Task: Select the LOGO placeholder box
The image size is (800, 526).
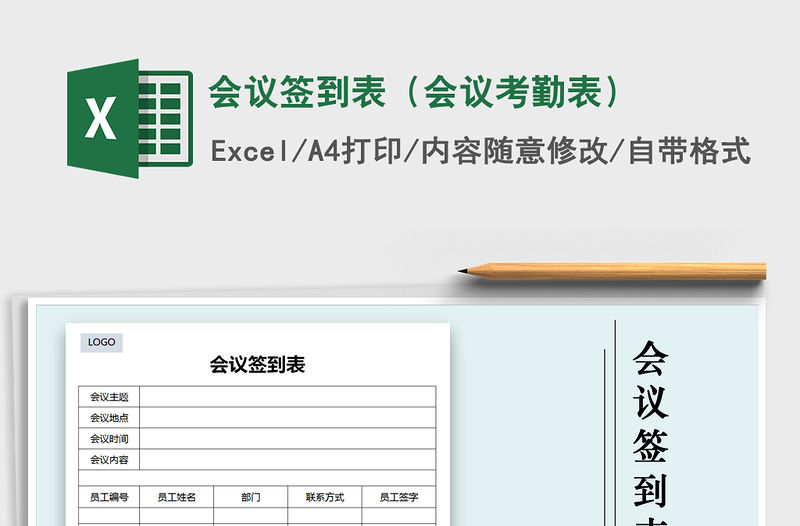Action: [101, 342]
